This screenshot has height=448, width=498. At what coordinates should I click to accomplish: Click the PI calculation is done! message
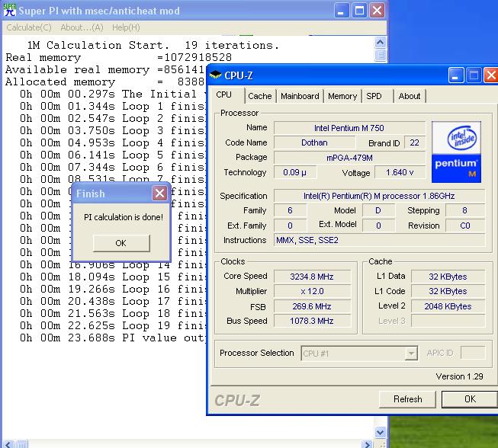coord(124,217)
